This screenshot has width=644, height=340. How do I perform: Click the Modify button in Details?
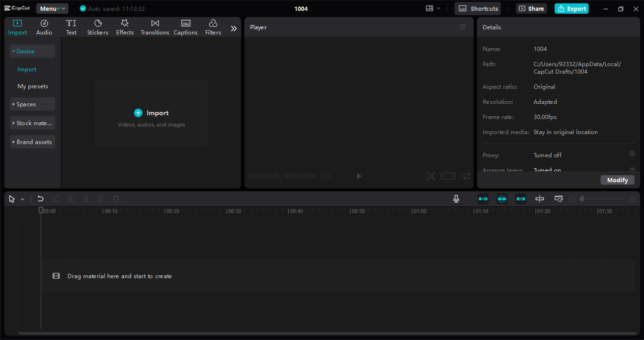pyautogui.click(x=617, y=180)
